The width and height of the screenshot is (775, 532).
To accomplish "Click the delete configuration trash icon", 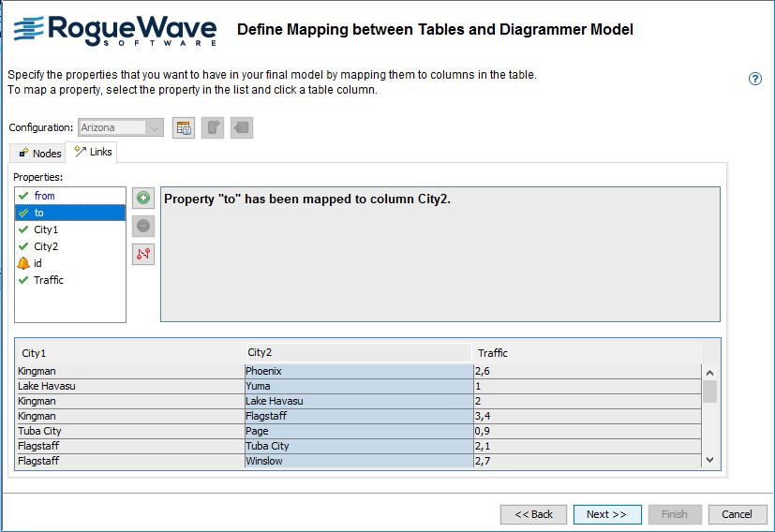I will (x=213, y=128).
